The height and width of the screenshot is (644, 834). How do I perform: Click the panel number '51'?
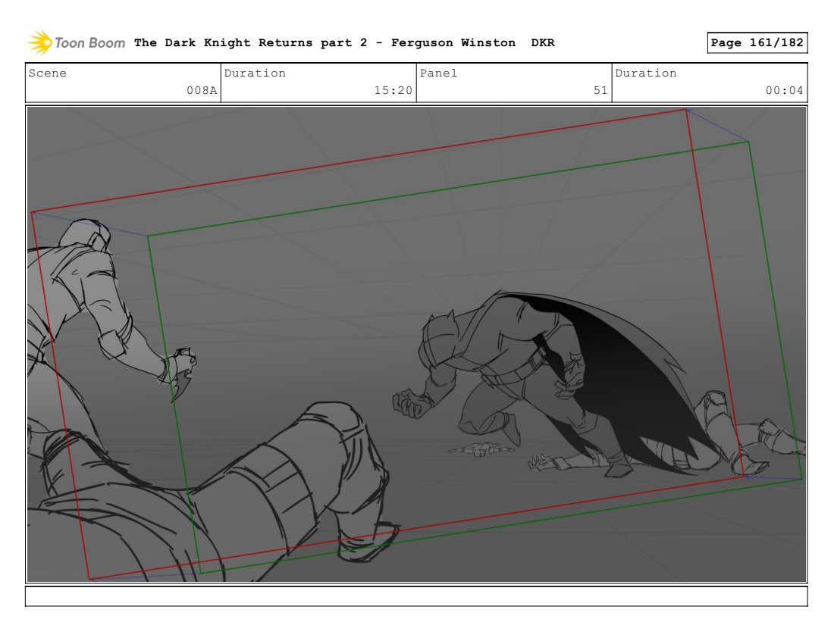[600, 90]
